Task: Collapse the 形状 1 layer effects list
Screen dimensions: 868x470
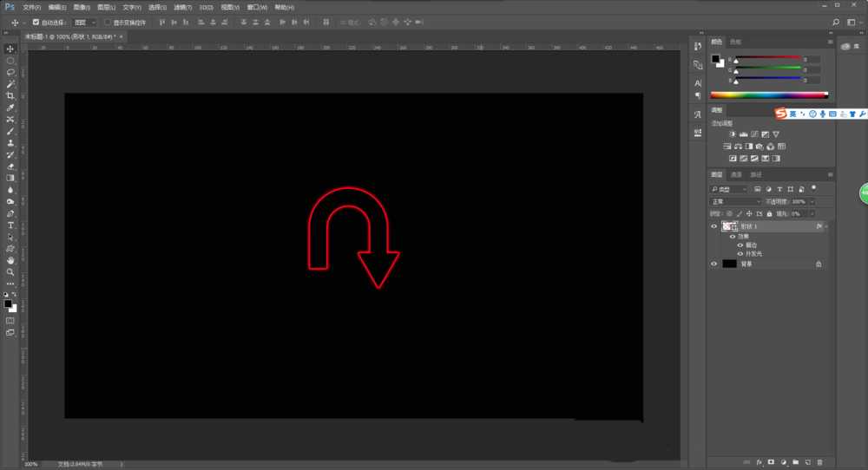Action: (x=826, y=226)
